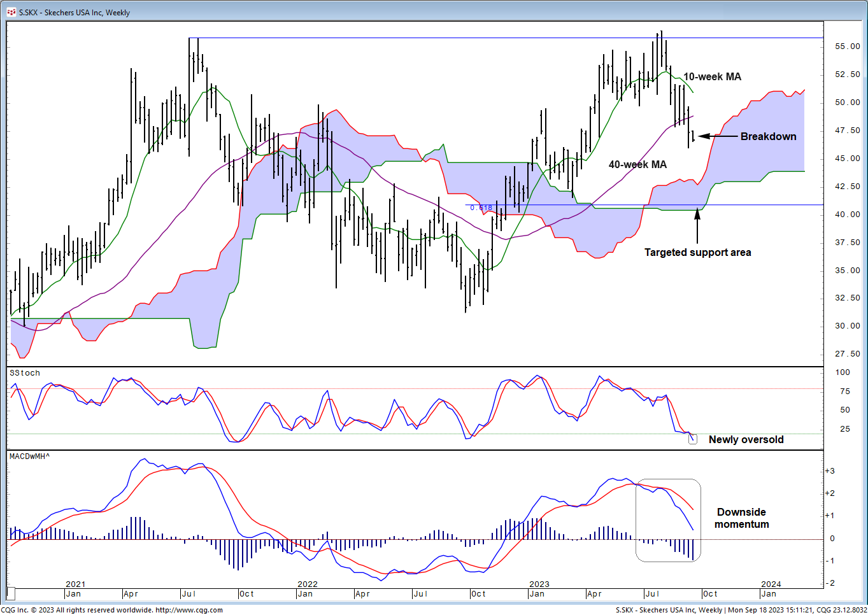
Task: Click the +3 value on MACD axis
Action: [x=830, y=471]
